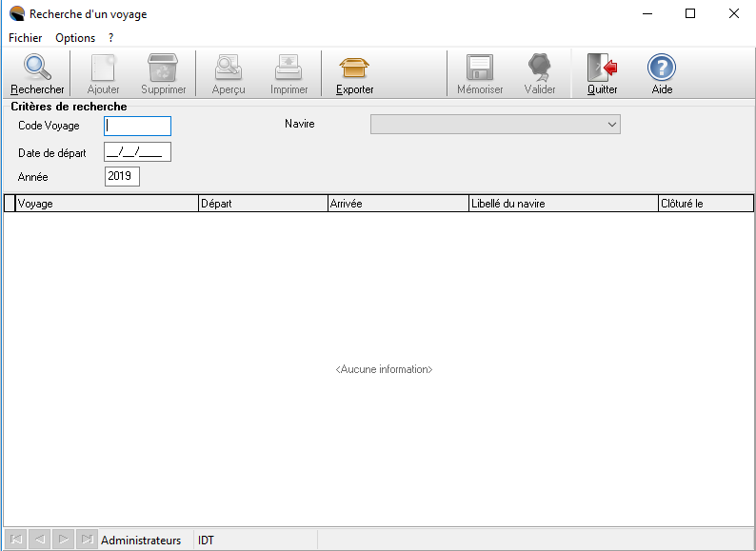
Task: Open the Options menu
Action: tap(75, 38)
